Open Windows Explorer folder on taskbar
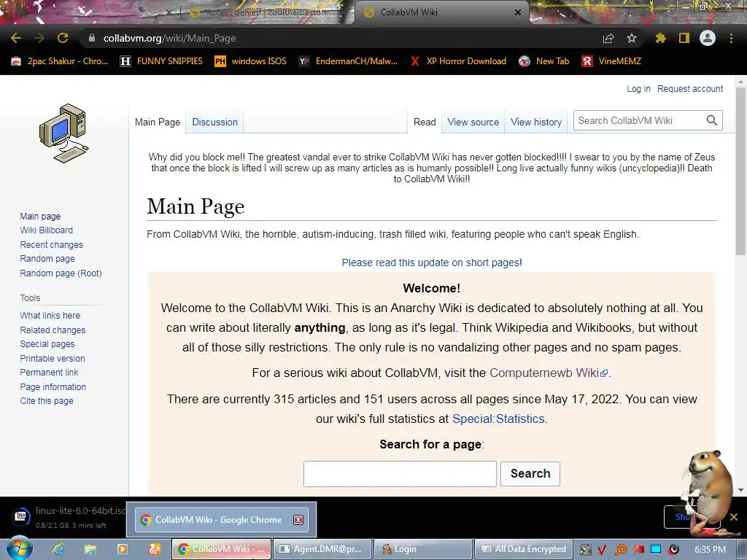 click(90, 549)
